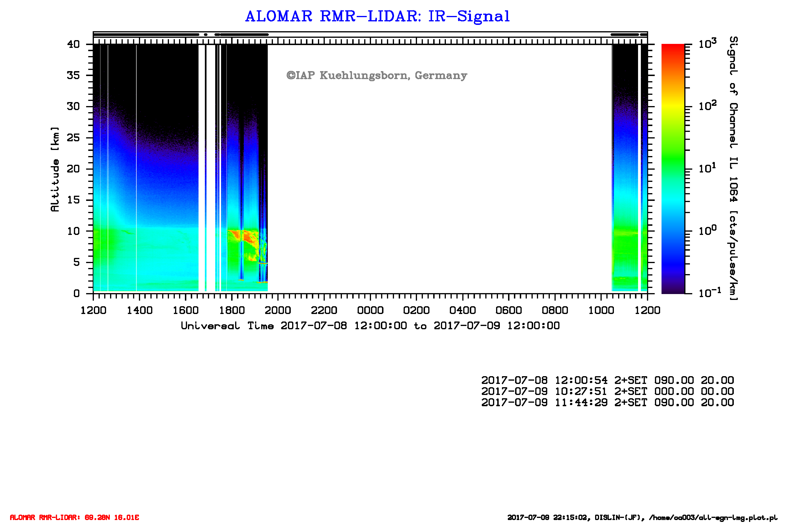Screen dimensions: 788x532
Task: Click the DISLIN plot script path footer
Action: tap(642, 518)
